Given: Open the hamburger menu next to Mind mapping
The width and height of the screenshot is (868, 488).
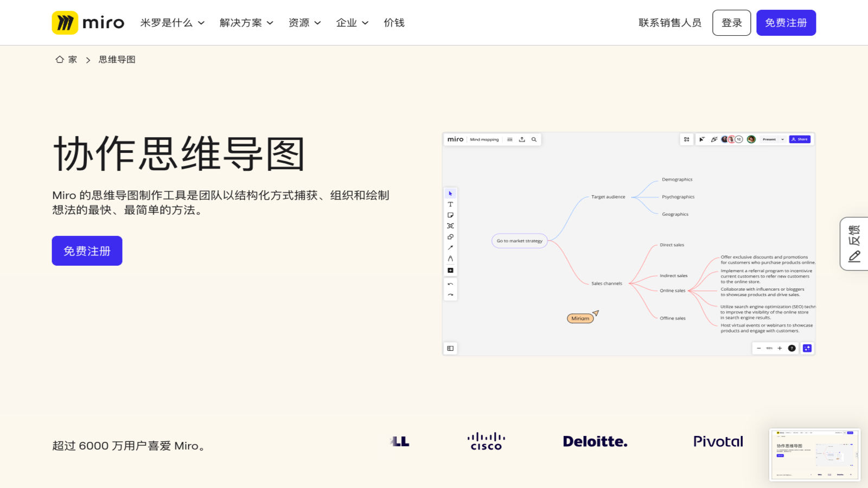Looking at the screenshot, I should point(510,139).
